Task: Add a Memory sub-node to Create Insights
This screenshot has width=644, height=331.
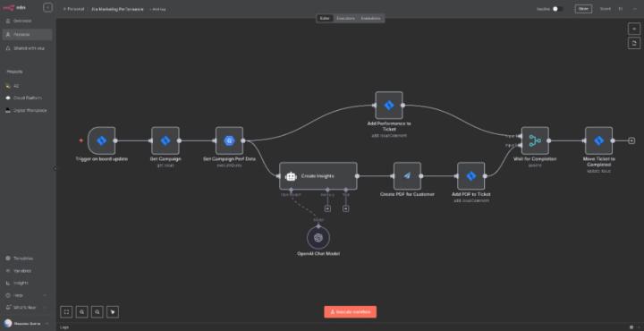Action: pos(327,208)
